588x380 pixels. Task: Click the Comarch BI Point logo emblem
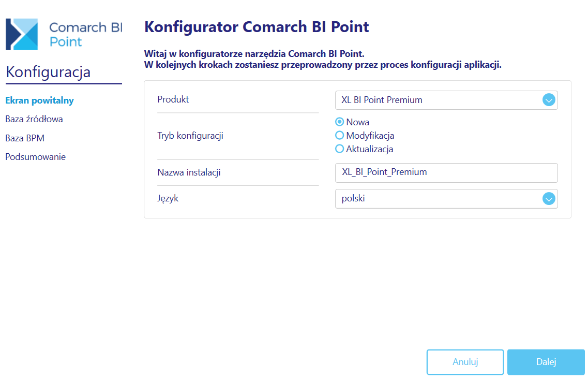[22, 34]
